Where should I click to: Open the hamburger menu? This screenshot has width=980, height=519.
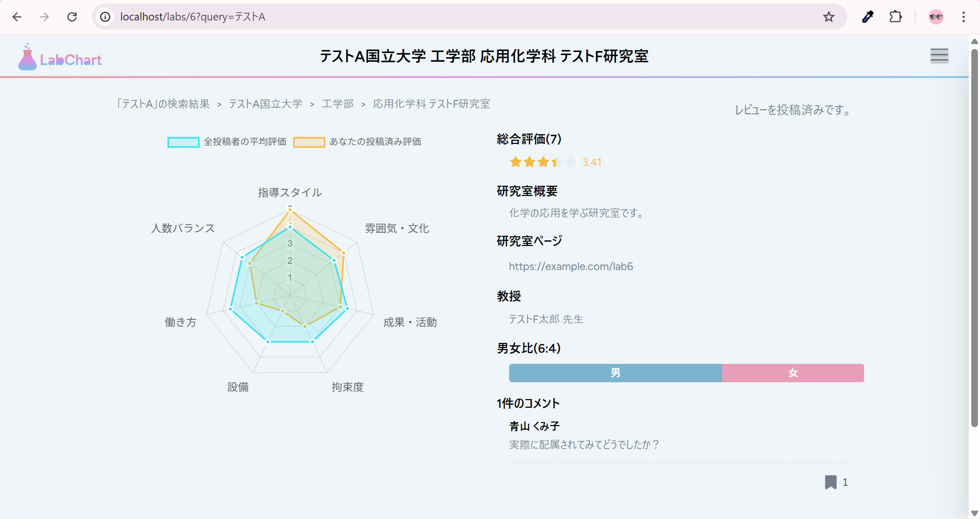[939, 55]
